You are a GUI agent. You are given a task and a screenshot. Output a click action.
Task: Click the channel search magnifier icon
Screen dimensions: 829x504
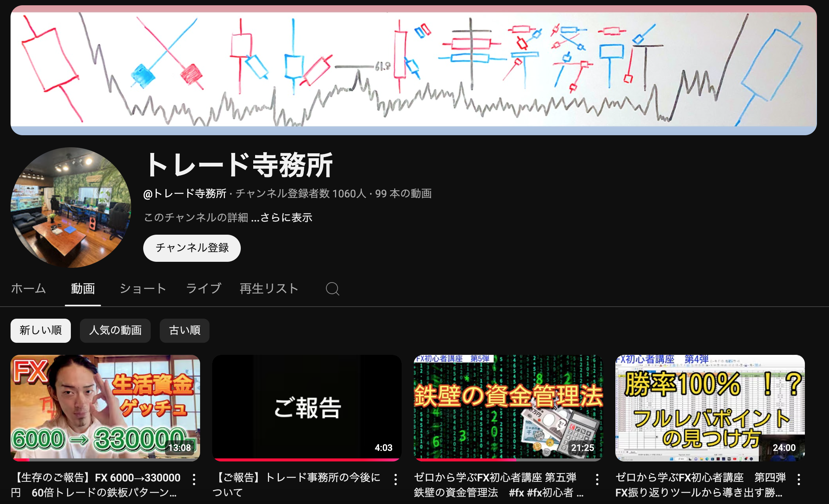coord(332,289)
